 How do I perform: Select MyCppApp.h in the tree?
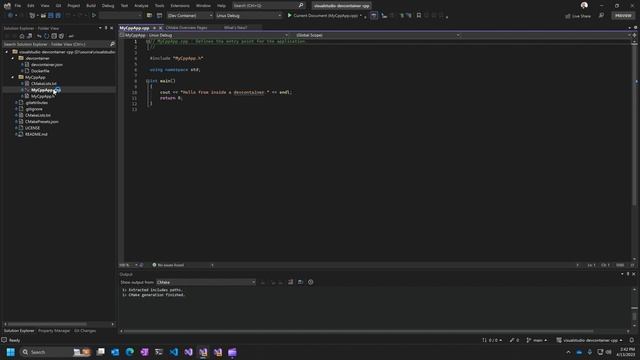click(42, 96)
